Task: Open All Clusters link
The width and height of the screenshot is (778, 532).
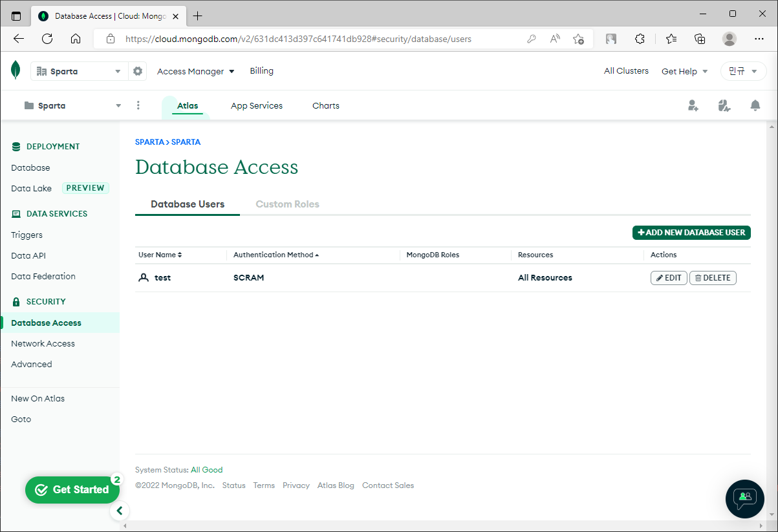Action: [626, 71]
